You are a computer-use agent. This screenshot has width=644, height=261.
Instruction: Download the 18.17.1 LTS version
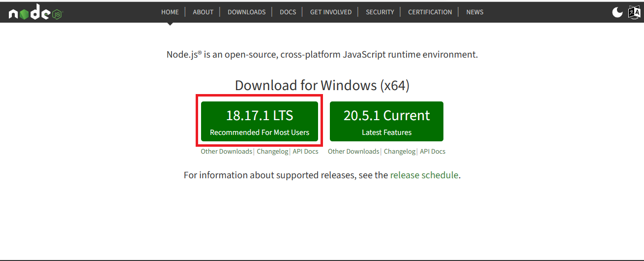pyautogui.click(x=260, y=121)
